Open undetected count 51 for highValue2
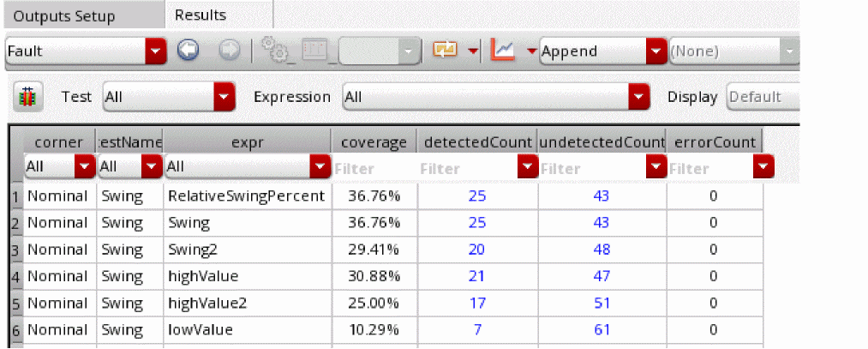Viewport: 868px width, 349px height. [x=602, y=303]
